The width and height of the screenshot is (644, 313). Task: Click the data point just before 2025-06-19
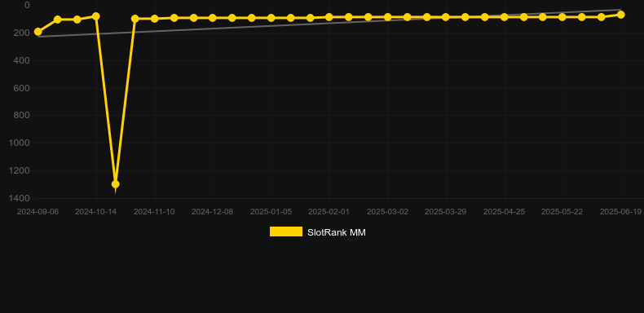point(602,17)
